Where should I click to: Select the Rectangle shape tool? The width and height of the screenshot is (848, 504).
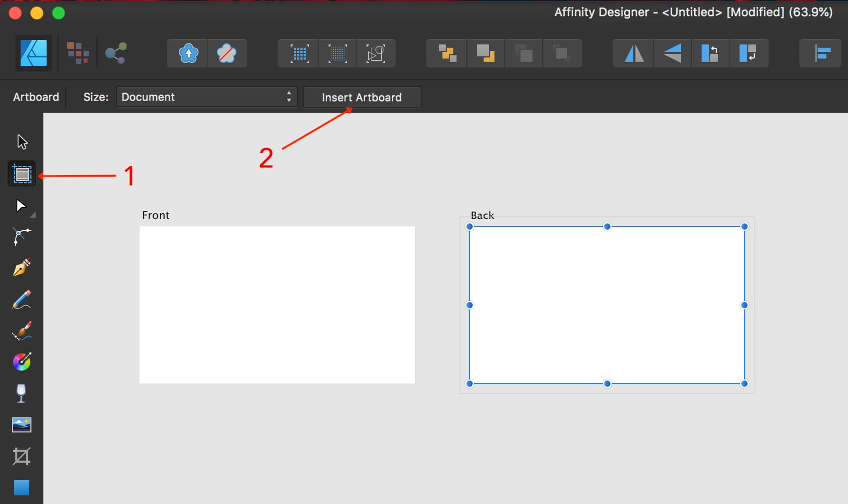pyautogui.click(x=22, y=488)
